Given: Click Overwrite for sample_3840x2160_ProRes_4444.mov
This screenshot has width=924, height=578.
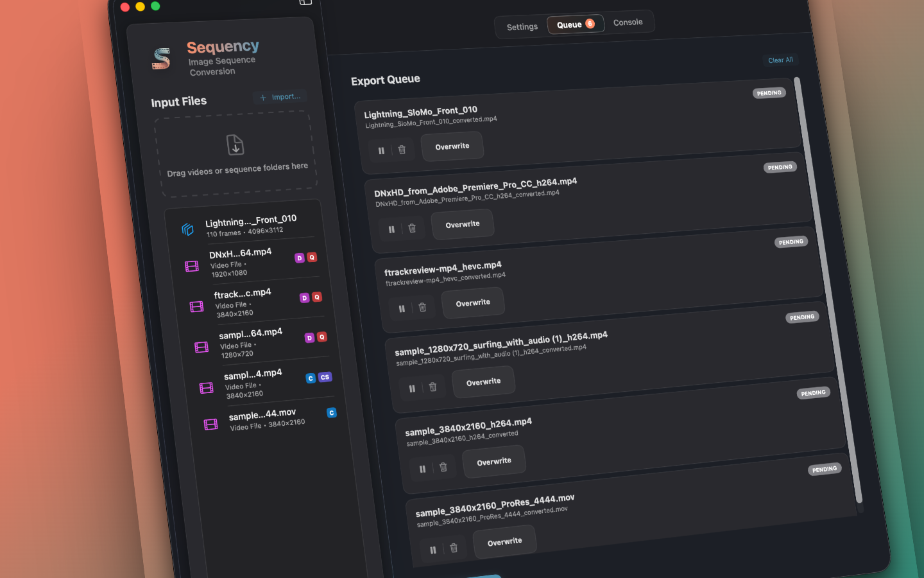Looking at the screenshot, I should tap(505, 542).
